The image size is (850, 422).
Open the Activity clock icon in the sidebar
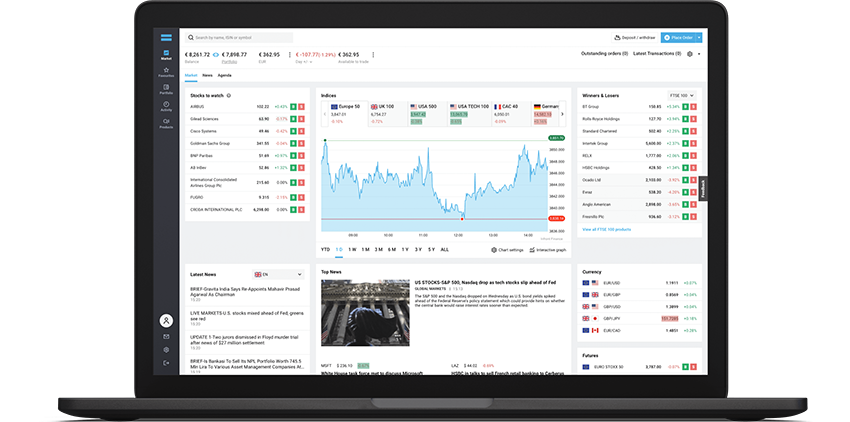[166, 106]
